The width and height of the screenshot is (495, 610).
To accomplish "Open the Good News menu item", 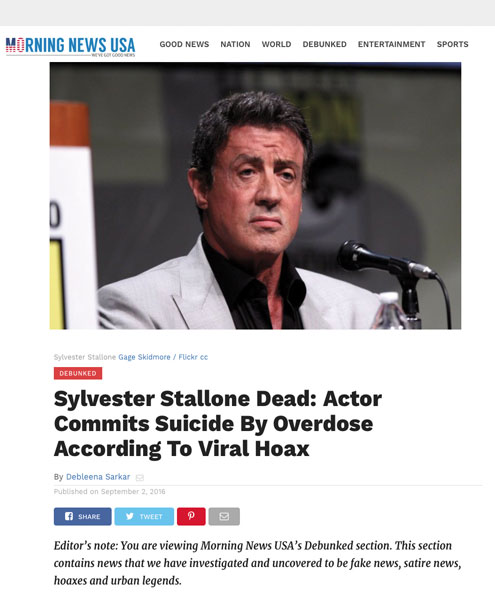I will click(184, 44).
